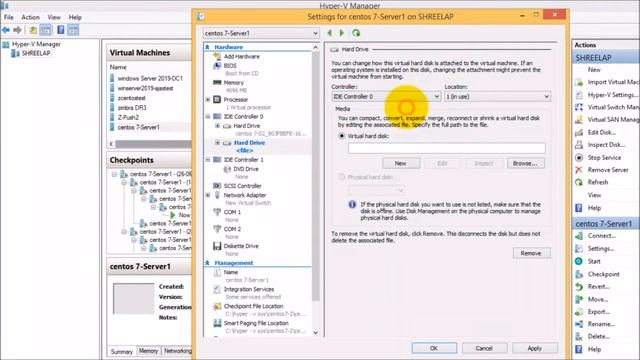Click Checkpoint in the Actions pane
This screenshot has width=640, height=360.
click(603, 274)
